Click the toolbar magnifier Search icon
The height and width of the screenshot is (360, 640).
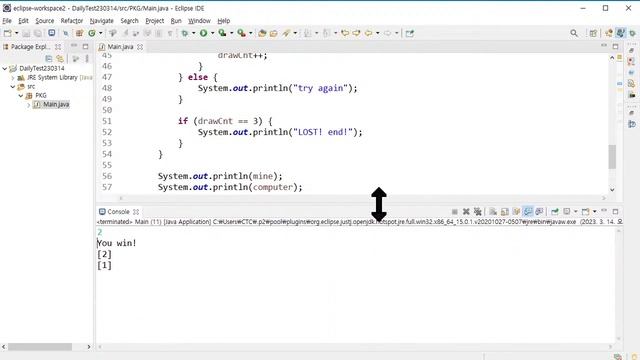574,33
